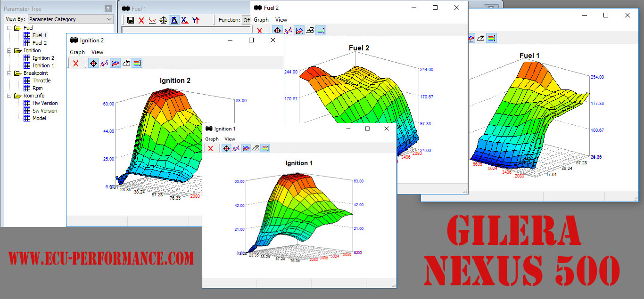Screen dimensions: 644x299
Task: Minimize the Ignition 2 graph window
Action: tap(230, 40)
